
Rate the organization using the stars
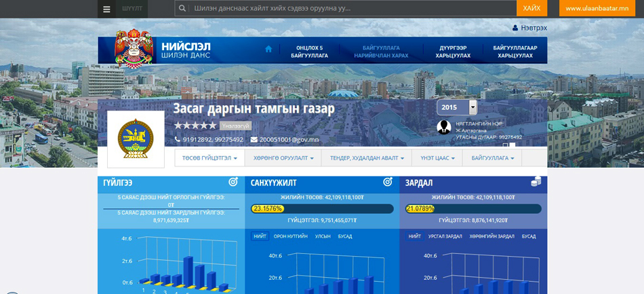[195, 126]
